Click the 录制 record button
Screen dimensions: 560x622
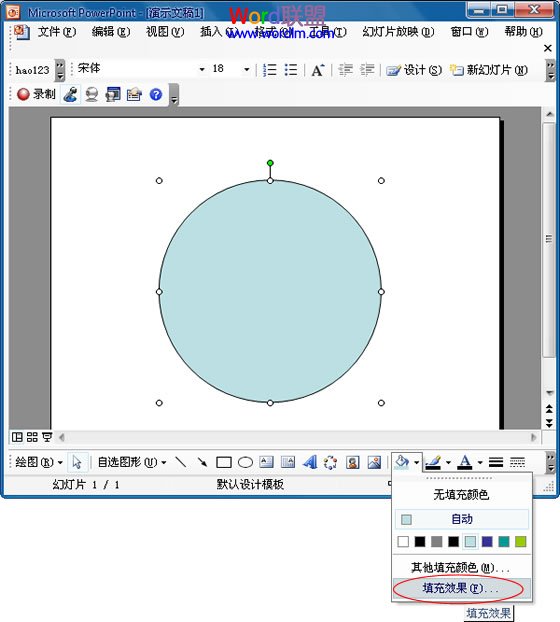[36, 94]
